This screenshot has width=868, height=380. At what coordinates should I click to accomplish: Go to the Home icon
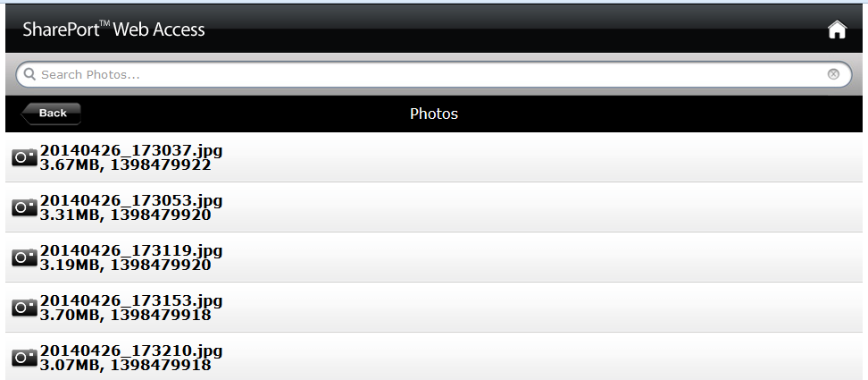click(x=837, y=30)
